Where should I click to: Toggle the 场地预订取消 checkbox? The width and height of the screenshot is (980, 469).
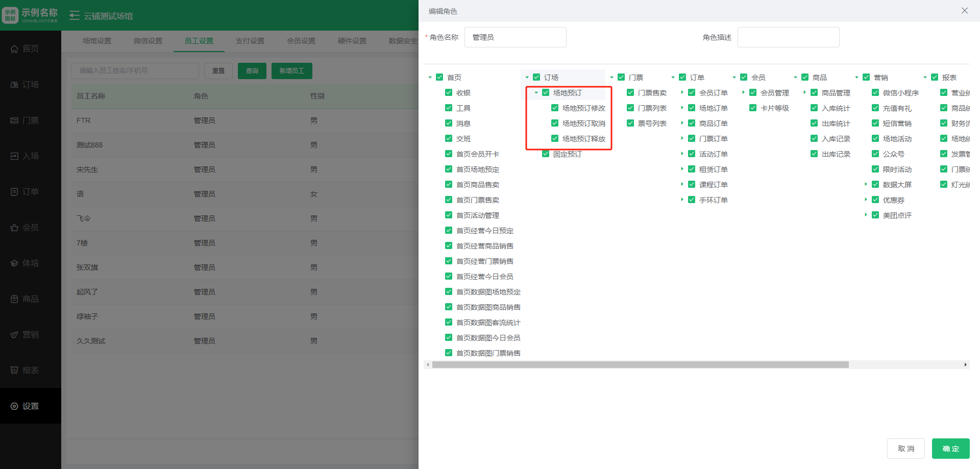555,123
